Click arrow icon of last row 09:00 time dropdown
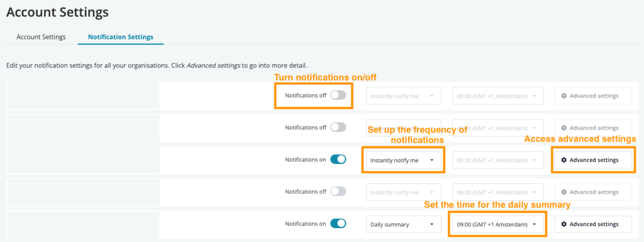The image size is (644, 242). tap(534, 224)
